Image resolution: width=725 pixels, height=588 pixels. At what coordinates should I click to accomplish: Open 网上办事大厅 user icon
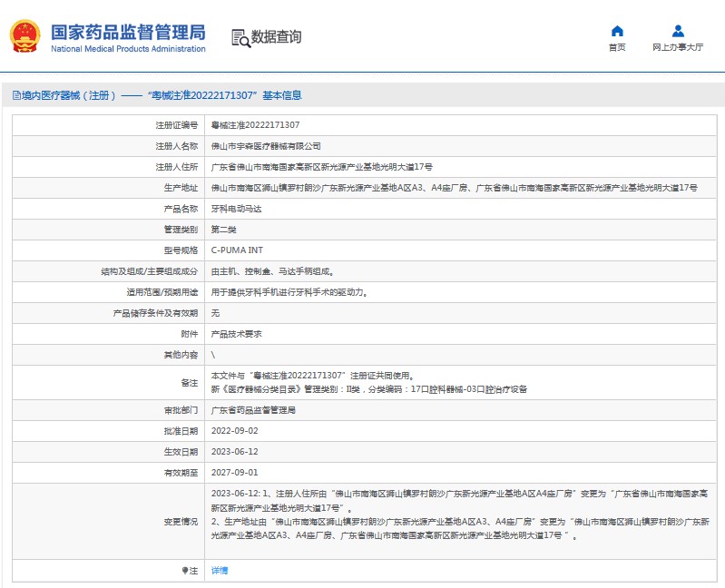[x=678, y=31]
